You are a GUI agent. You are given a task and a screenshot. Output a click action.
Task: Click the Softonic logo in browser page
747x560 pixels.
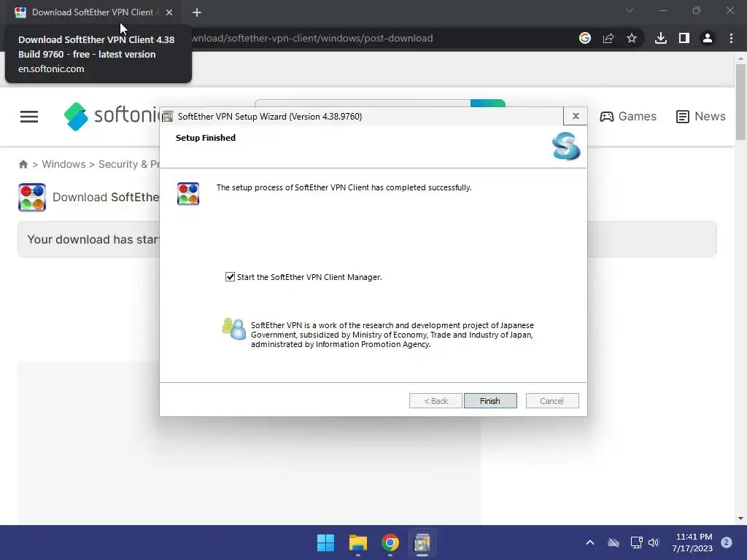tap(112, 116)
